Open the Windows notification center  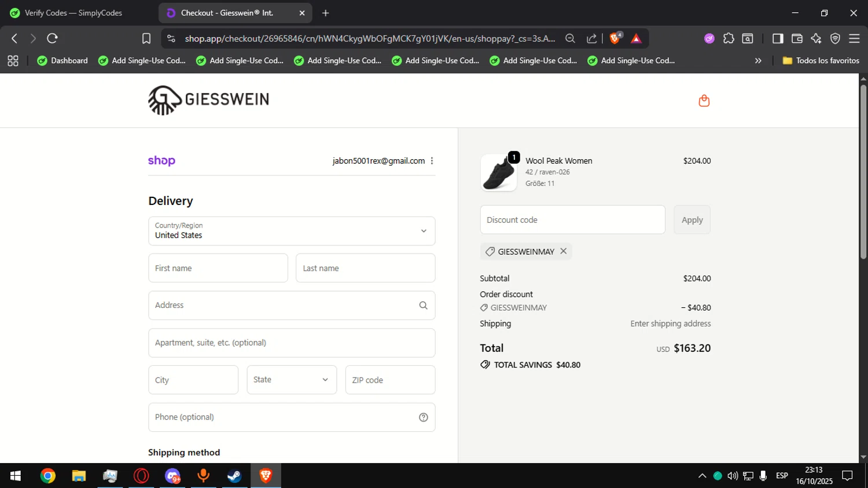tap(847, 476)
